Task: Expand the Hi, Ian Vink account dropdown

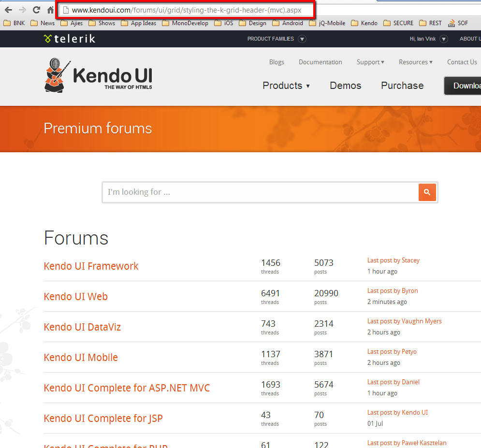Action: [444, 39]
